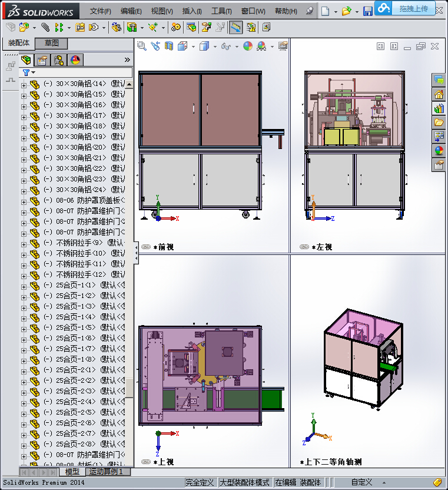Select 运动算例1 bottom tab
The width and height of the screenshot is (448, 490).
[107, 472]
